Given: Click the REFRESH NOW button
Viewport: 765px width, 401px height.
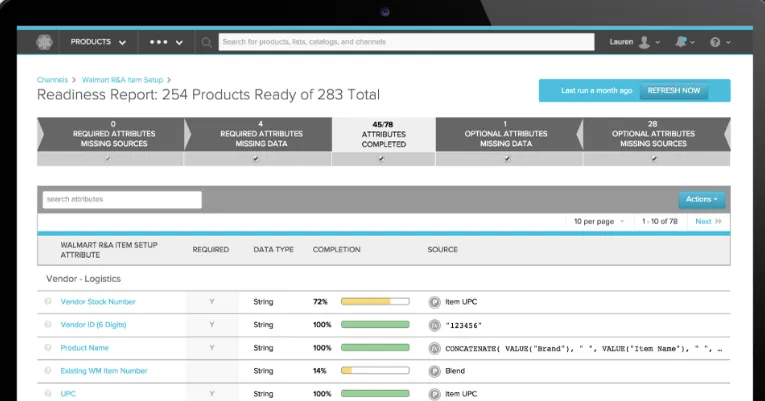Looking at the screenshot, I should (673, 91).
